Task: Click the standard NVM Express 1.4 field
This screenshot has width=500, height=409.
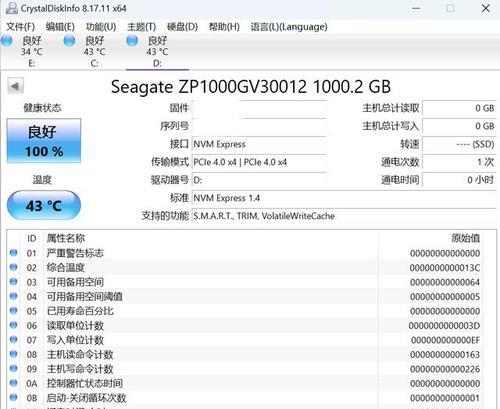Action: click(x=344, y=198)
